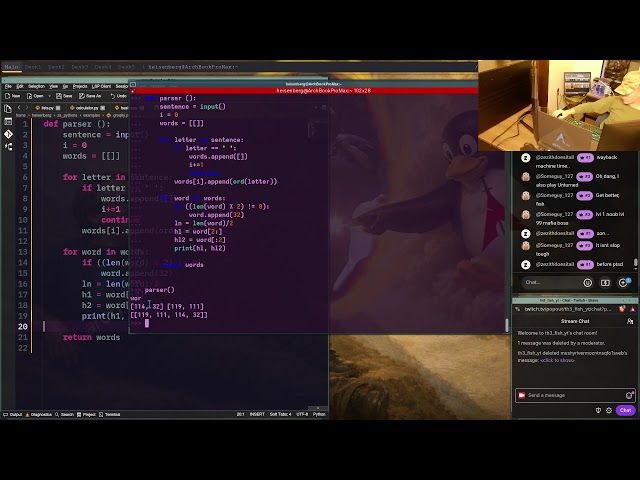
Task: Click the 'return words' line in editor
Action: tap(91, 337)
